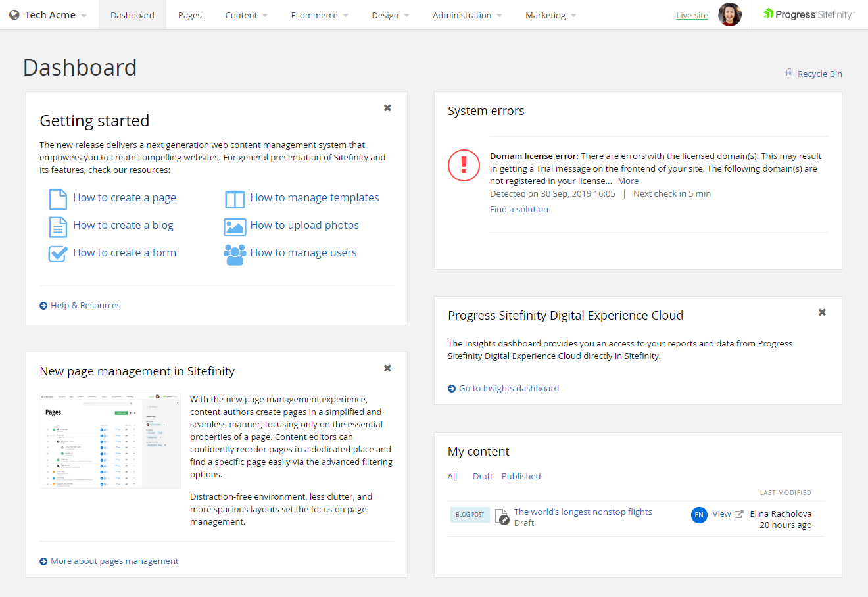Image resolution: width=868 pixels, height=597 pixels.
Task: Expand the Administration menu
Action: click(x=466, y=15)
